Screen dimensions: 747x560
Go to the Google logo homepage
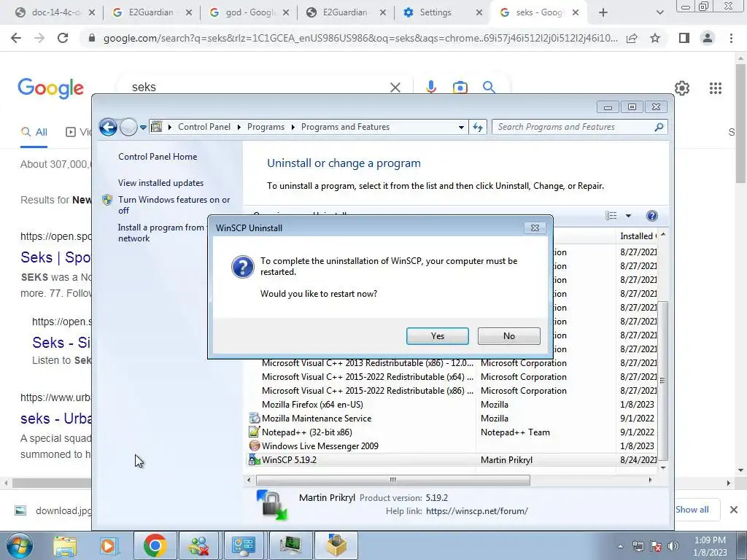coord(50,88)
